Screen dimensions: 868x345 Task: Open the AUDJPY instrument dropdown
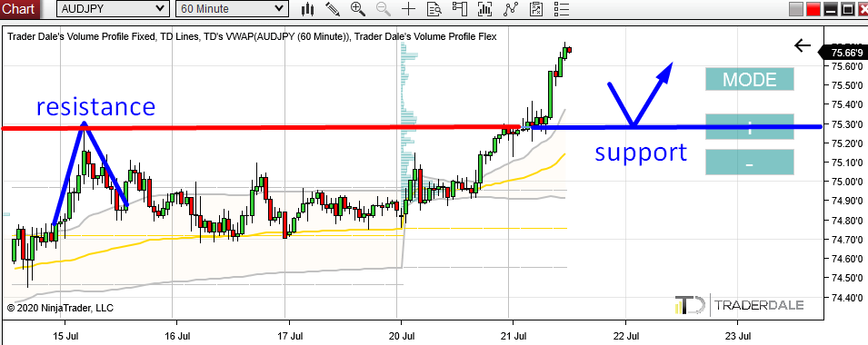(113, 9)
